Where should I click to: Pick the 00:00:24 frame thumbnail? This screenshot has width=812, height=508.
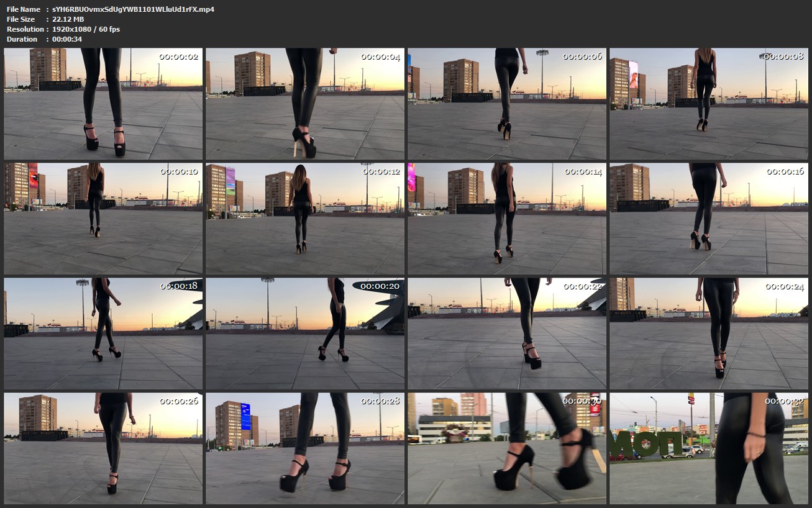(709, 333)
